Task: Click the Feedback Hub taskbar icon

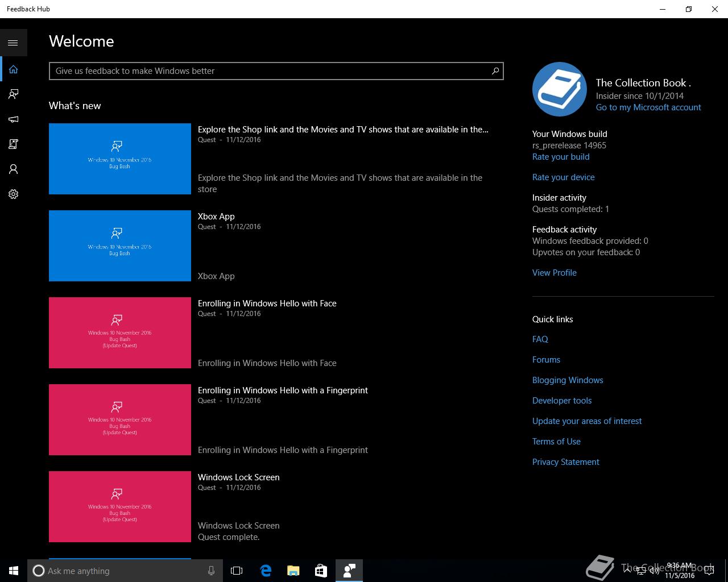Action: [349, 571]
